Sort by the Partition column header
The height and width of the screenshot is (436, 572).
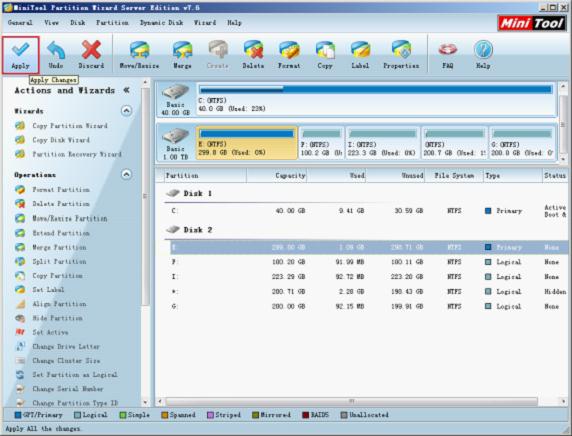[205, 175]
